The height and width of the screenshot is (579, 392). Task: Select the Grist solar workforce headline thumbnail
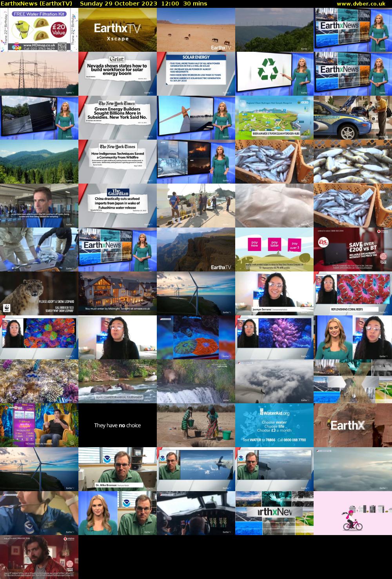pyautogui.click(x=118, y=74)
